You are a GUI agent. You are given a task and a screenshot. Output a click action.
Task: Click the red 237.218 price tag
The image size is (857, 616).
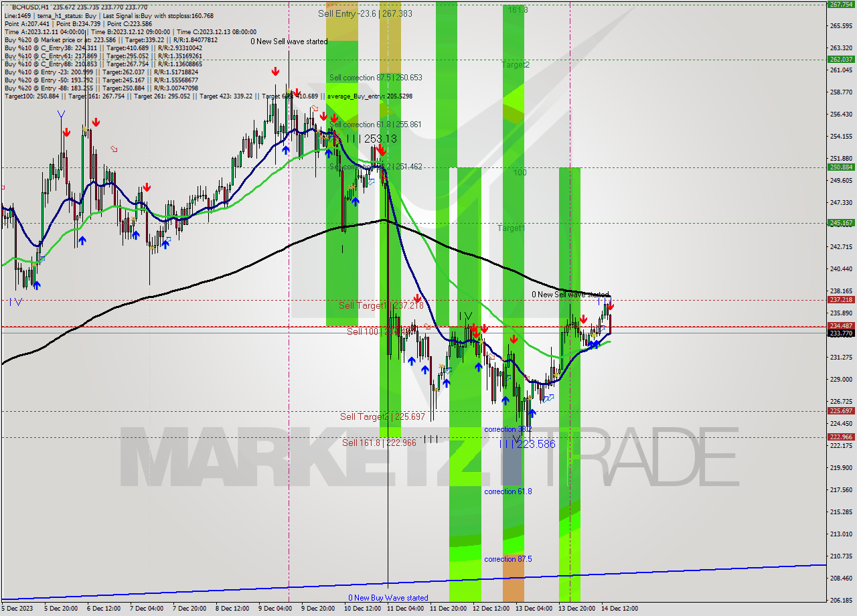(841, 300)
